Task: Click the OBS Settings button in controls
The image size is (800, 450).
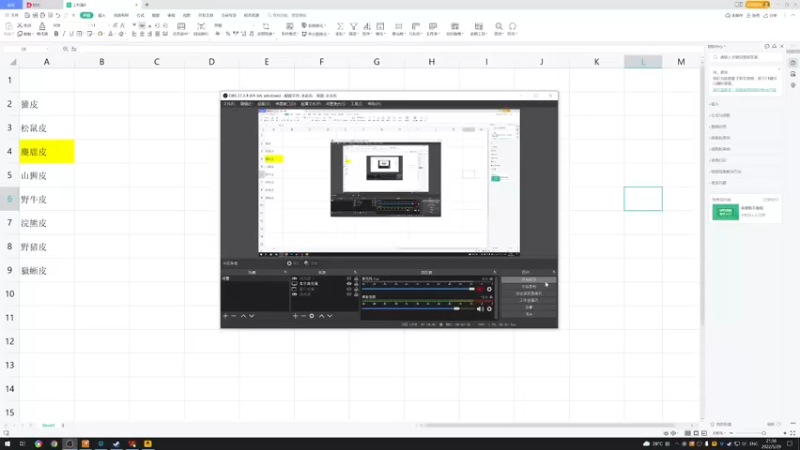Action: pos(529,307)
